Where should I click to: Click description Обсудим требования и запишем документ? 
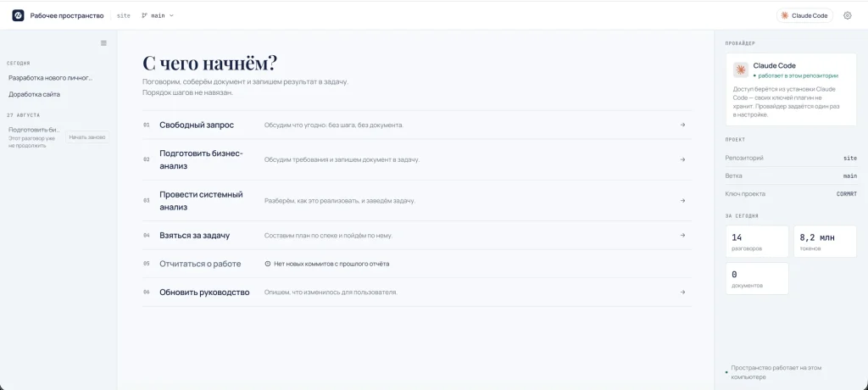(342, 159)
